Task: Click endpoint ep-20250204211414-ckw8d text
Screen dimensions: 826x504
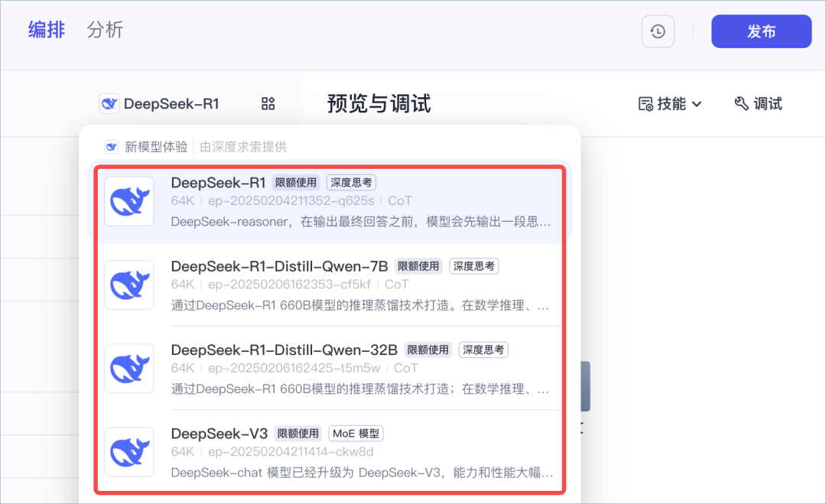Action: click(x=291, y=453)
